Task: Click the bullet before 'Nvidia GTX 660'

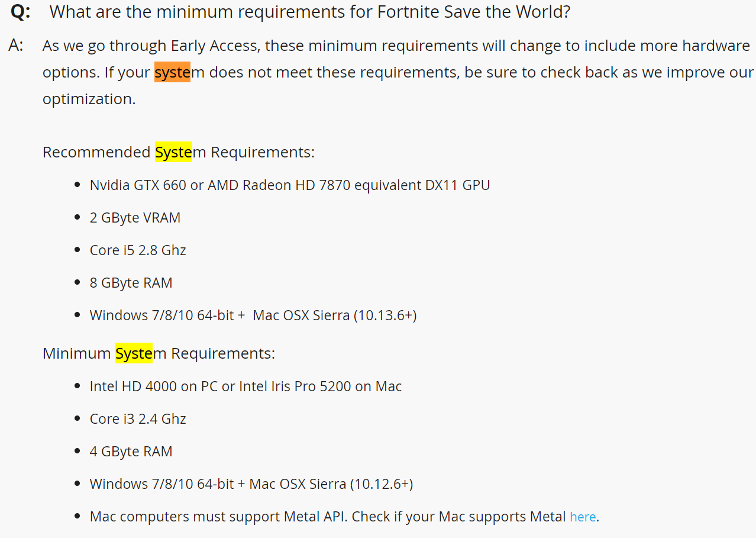Action: (x=77, y=185)
